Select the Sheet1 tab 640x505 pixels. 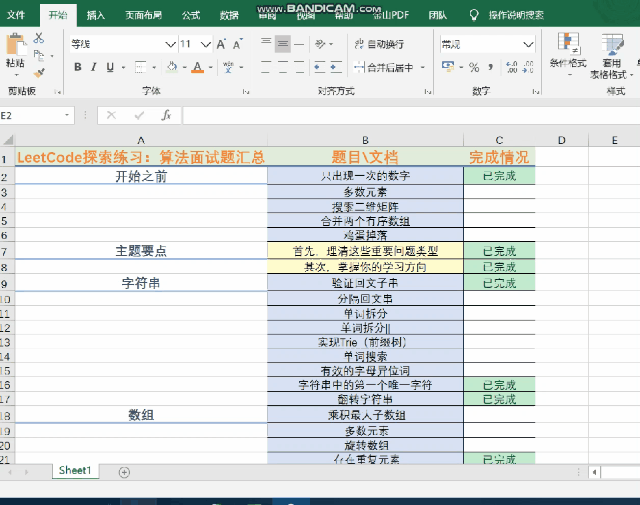(75, 470)
